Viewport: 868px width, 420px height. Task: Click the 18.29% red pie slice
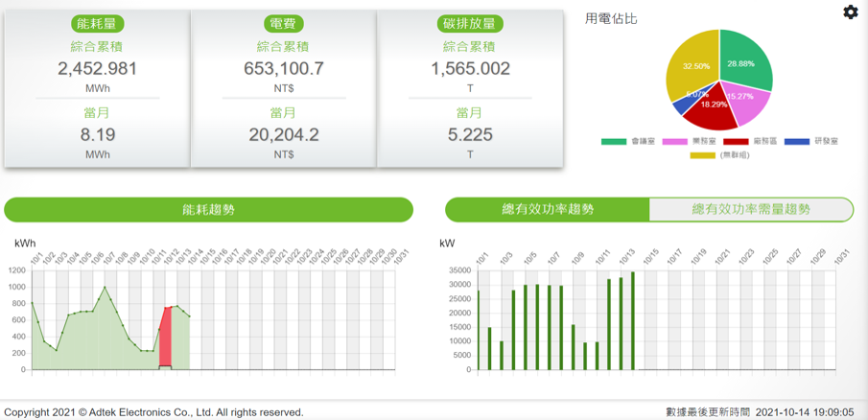pyautogui.click(x=712, y=110)
